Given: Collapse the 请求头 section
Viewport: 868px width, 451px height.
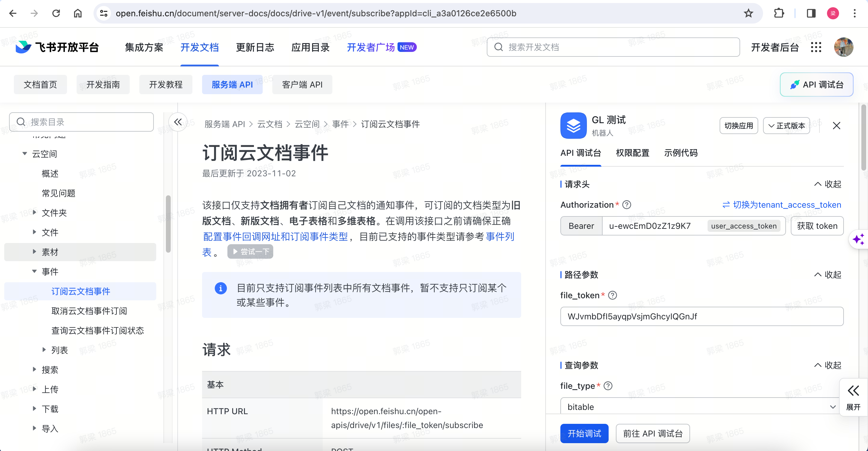Looking at the screenshot, I should (x=828, y=184).
